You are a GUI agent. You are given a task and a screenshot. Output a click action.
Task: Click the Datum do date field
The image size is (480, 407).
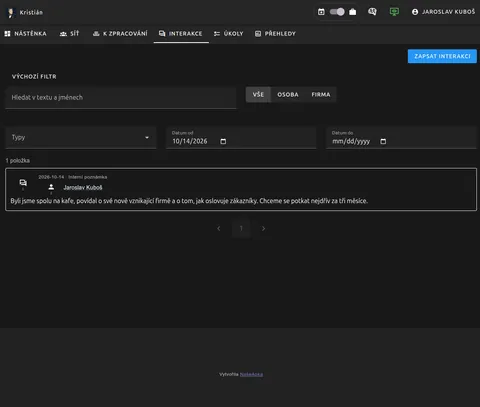click(x=401, y=138)
